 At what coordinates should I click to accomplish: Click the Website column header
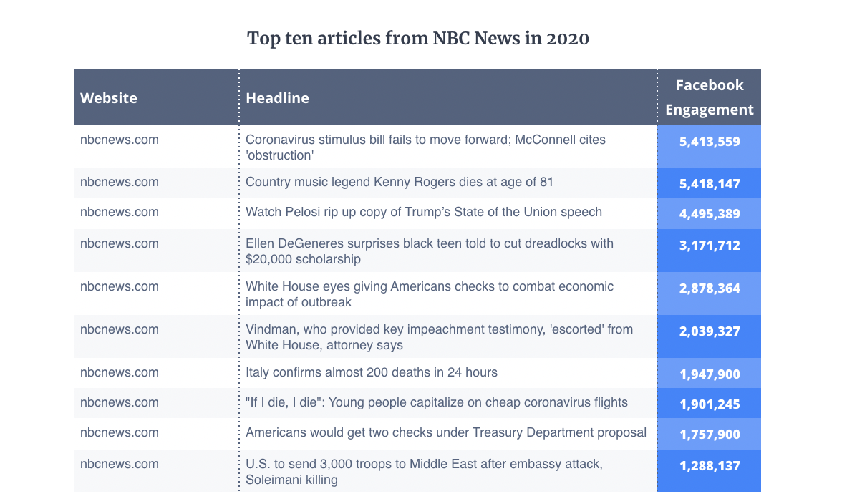click(x=109, y=98)
